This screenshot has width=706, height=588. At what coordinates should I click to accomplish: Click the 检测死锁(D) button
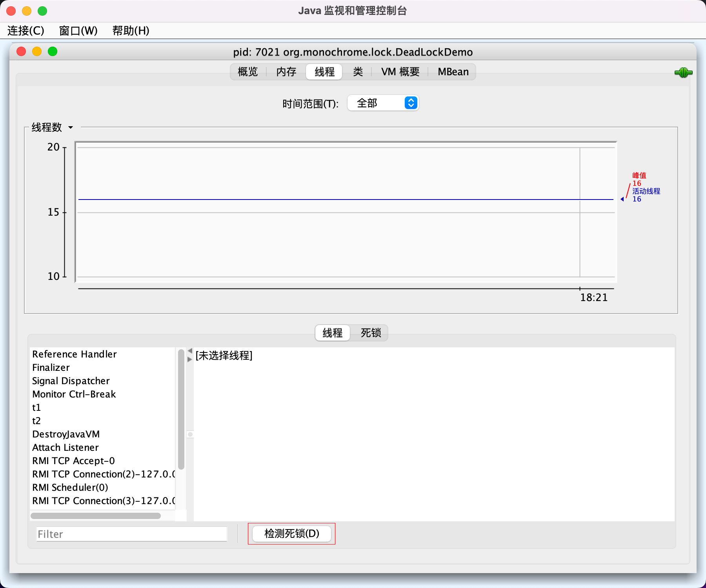click(292, 534)
